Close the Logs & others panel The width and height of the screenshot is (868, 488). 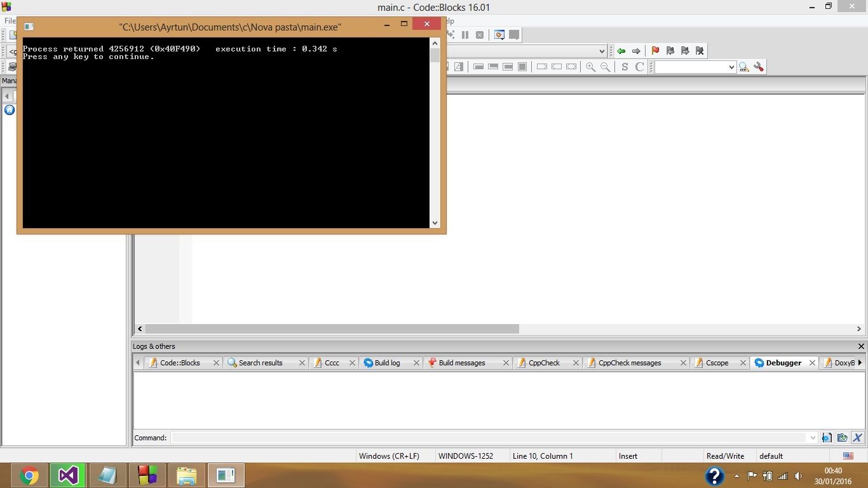pos(861,346)
